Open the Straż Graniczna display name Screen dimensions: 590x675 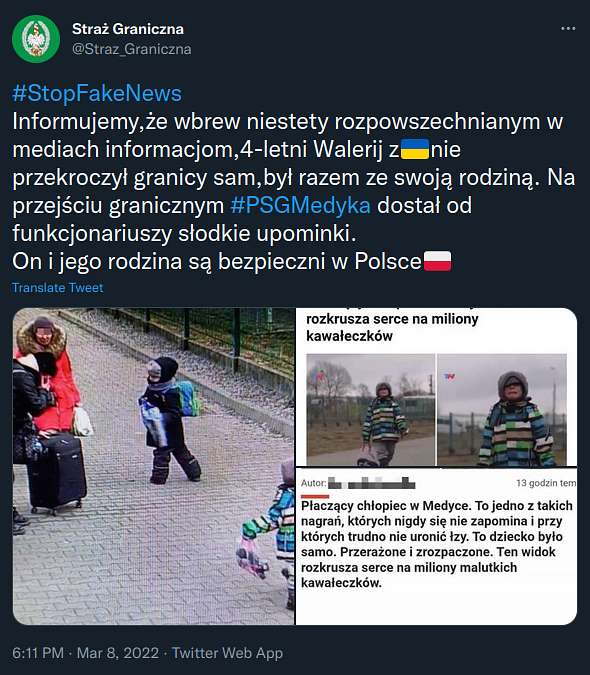(128, 29)
